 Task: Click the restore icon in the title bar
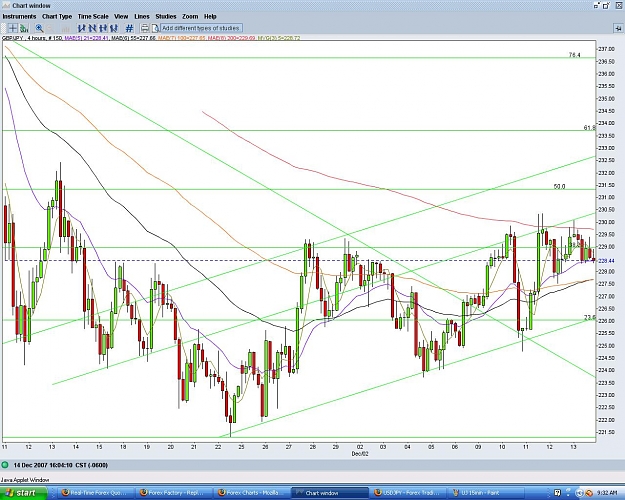(597, 5)
